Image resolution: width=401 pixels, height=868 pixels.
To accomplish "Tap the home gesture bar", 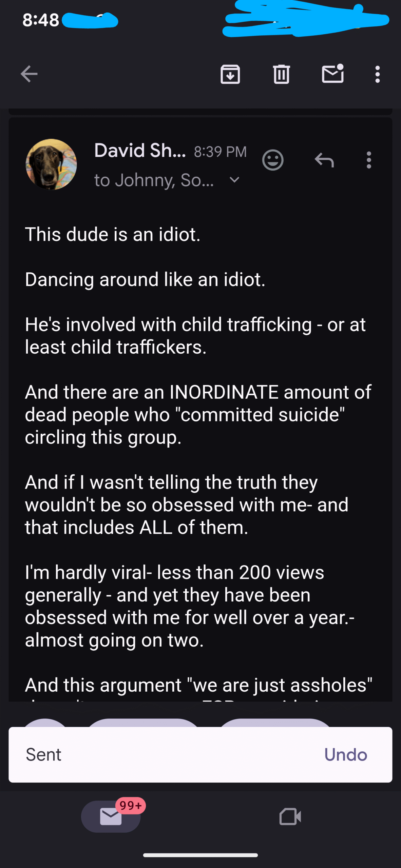I will click(200, 855).
